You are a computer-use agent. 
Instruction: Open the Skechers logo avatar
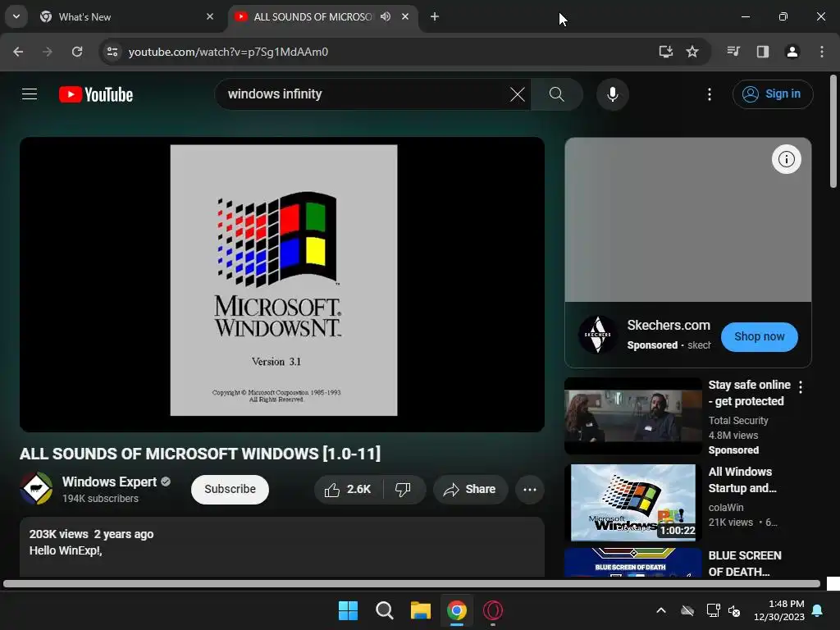598,335
